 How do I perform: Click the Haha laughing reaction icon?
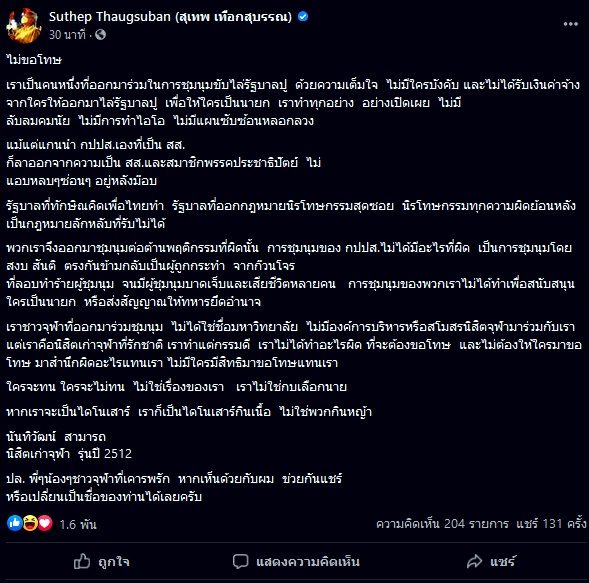30,523
